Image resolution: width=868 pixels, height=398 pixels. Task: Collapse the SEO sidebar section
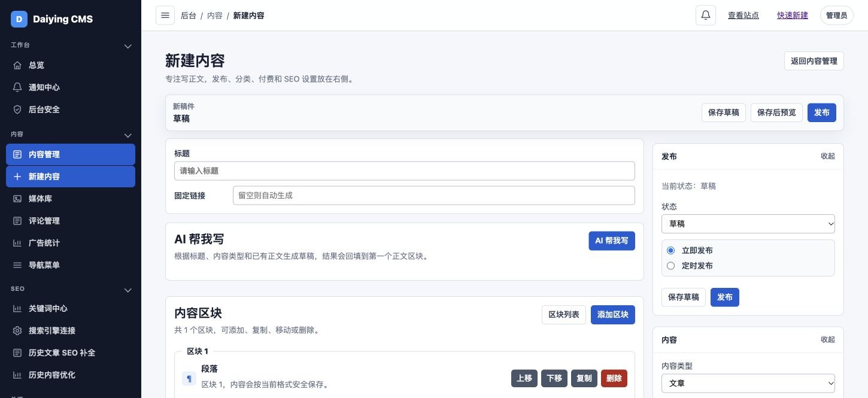pyautogui.click(x=128, y=290)
